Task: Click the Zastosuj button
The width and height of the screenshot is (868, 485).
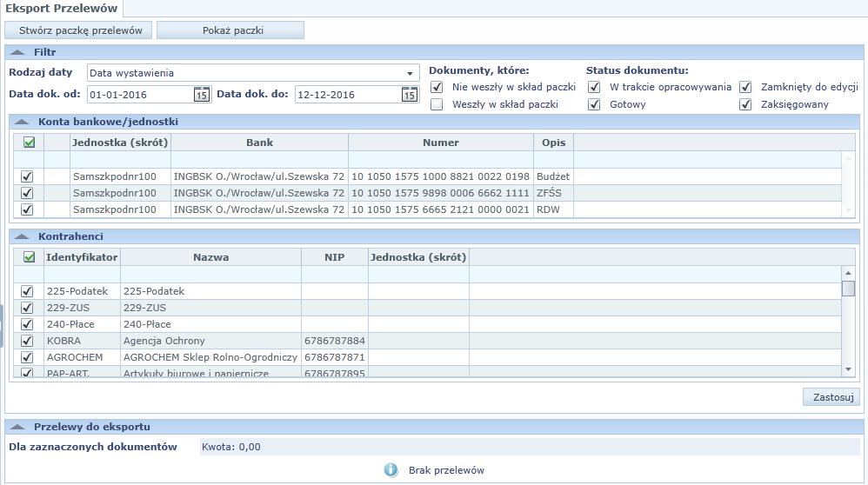Action: (832, 397)
